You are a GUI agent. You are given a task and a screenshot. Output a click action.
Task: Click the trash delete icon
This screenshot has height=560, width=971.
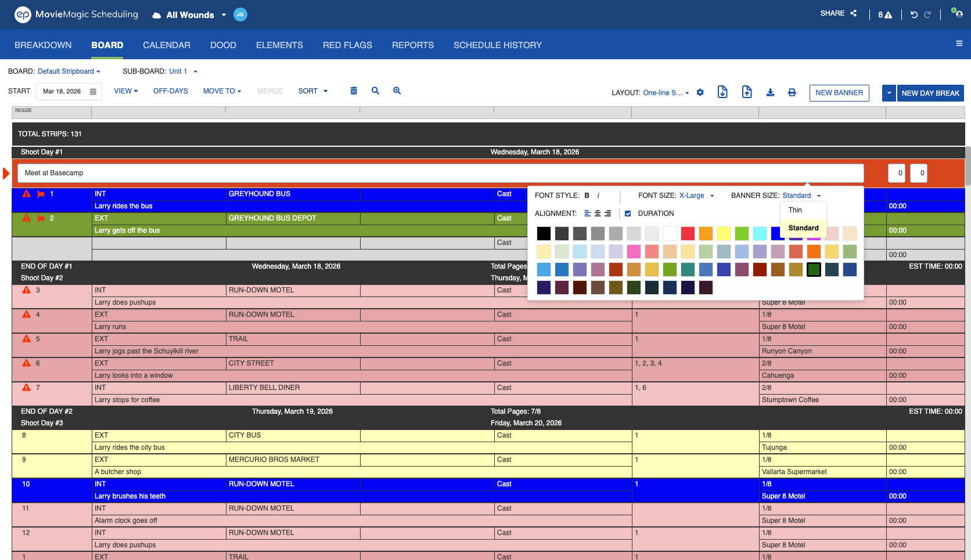pos(354,91)
